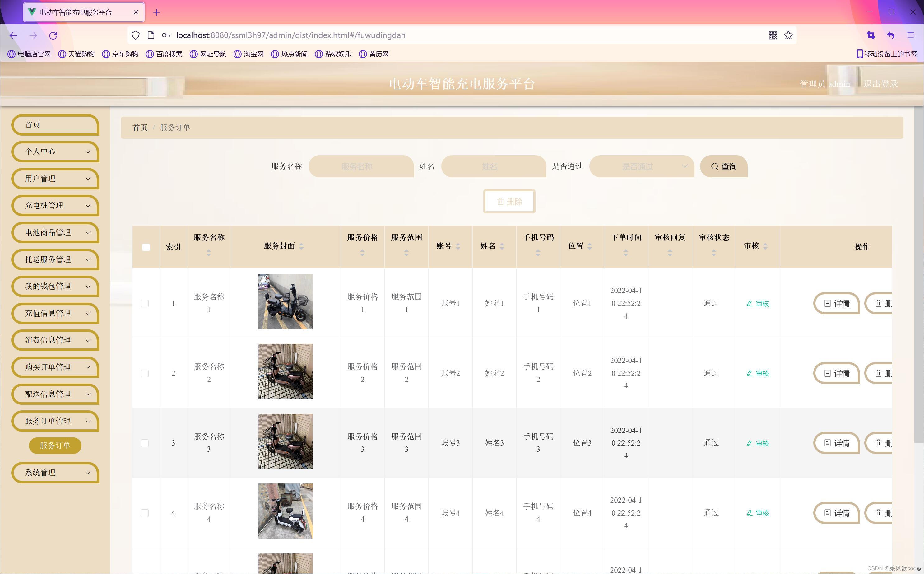Expand the 充电桩管理 sidebar menu

(x=55, y=205)
